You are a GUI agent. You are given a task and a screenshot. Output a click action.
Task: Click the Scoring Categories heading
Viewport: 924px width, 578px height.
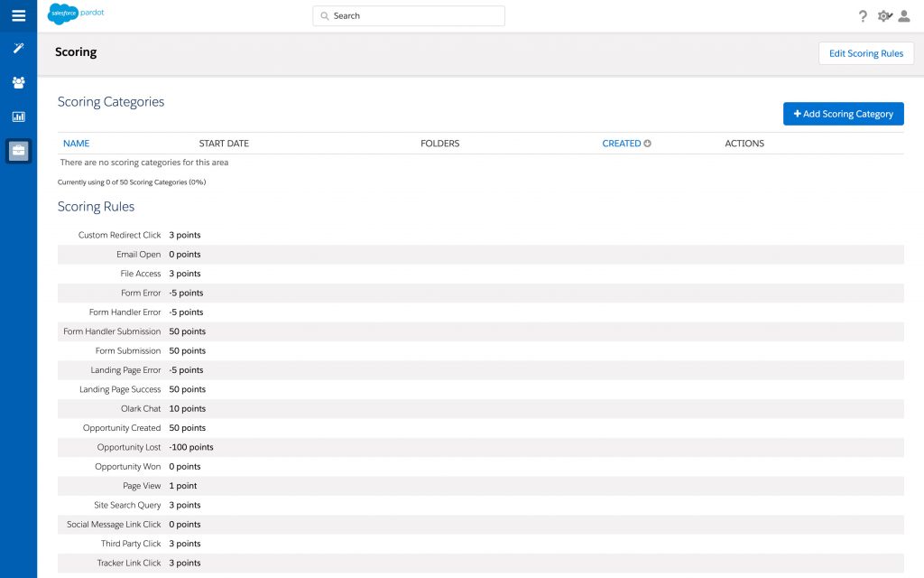[111, 102]
